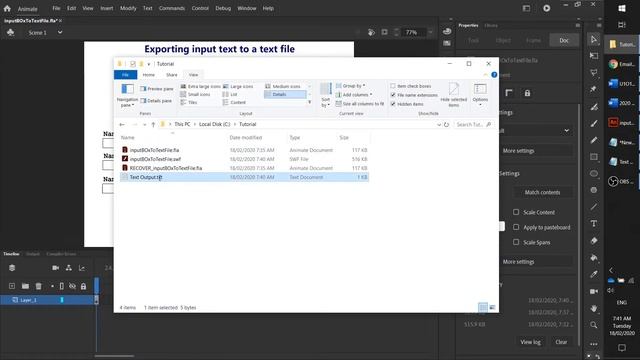Click Preview pane in Explorer ribbon
This screenshot has width=640, height=360.
click(157, 89)
